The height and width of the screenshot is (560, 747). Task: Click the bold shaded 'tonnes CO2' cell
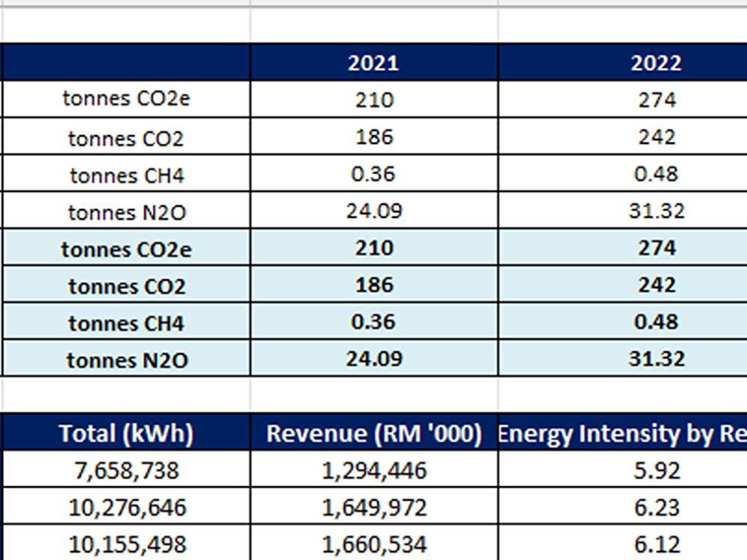point(126,284)
